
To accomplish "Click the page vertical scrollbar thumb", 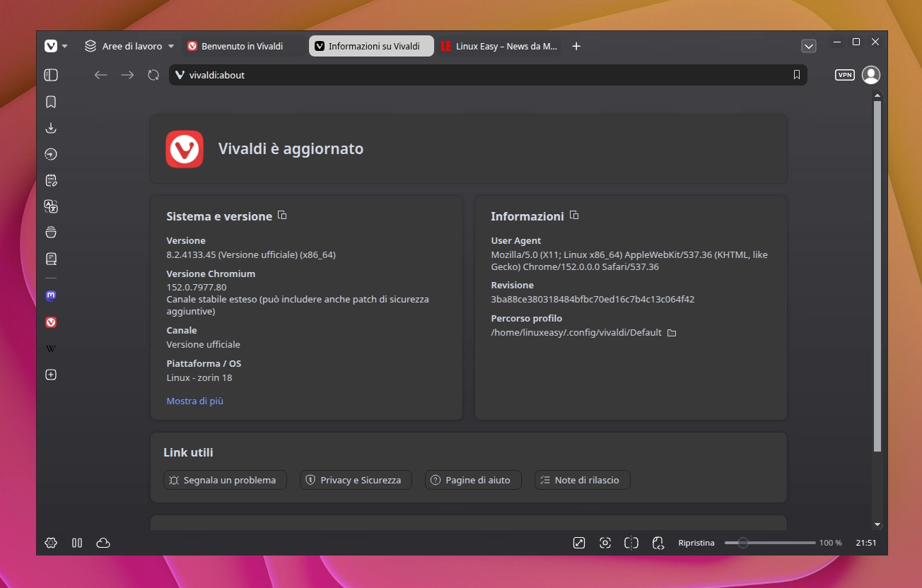I will tap(877, 276).
